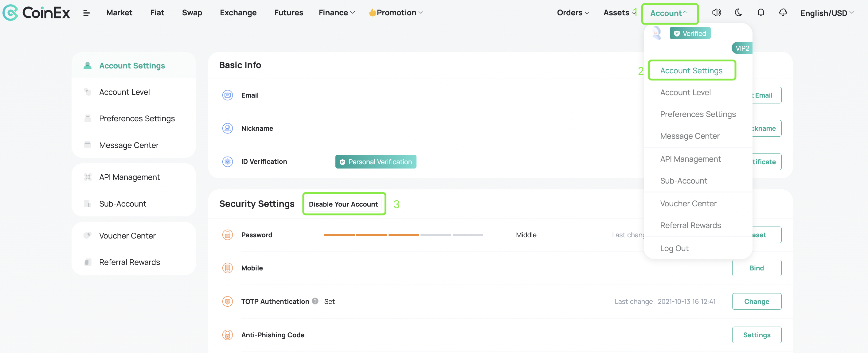Open Swap in top navigation
868x353 pixels.
pos(192,13)
